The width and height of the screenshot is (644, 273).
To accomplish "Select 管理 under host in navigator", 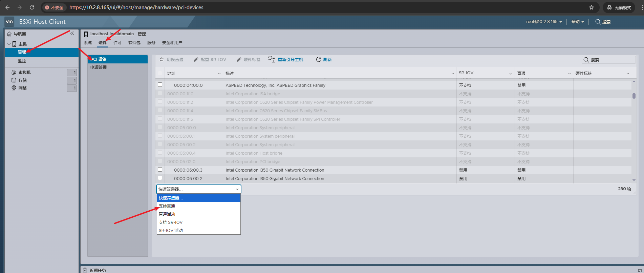I will coord(42,52).
